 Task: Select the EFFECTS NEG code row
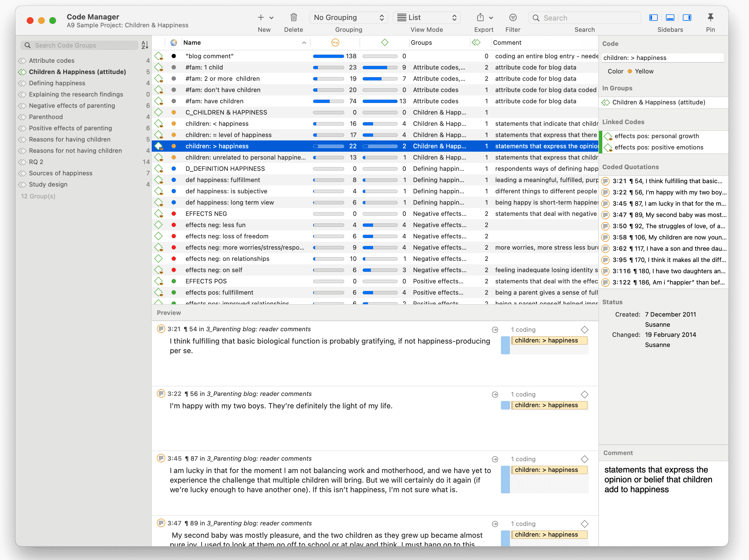click(x=375, y=214)
